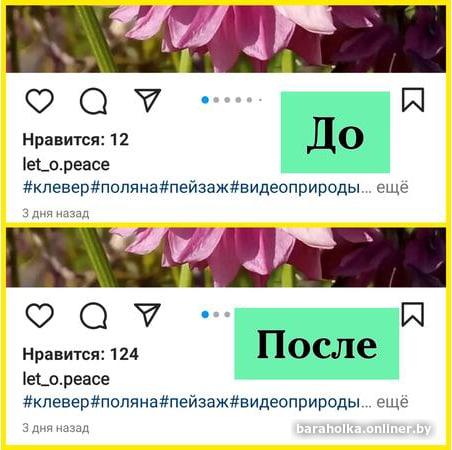
Task: Select #пейзаж hashtag in bottom post
Action: click(x=194, y=402)
